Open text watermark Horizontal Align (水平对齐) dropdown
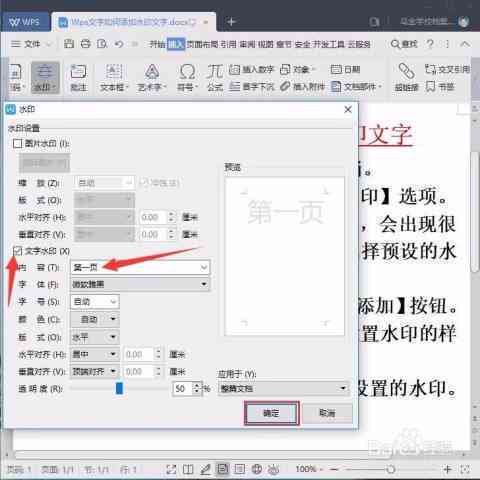480x480 pixels. tap(95, 354)
